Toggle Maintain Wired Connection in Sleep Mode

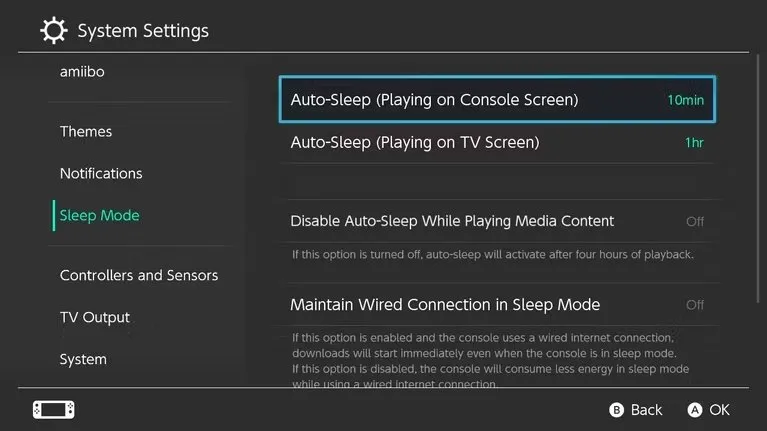point(694,305)
